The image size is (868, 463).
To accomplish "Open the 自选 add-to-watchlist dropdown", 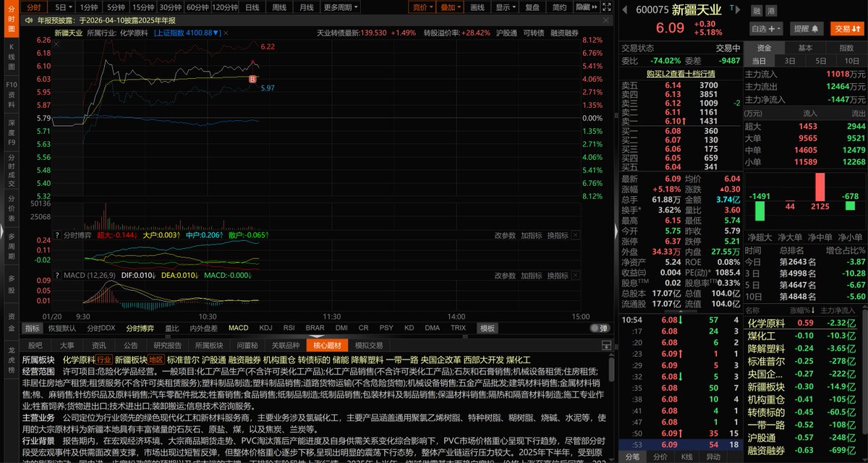I will (766, 29).
